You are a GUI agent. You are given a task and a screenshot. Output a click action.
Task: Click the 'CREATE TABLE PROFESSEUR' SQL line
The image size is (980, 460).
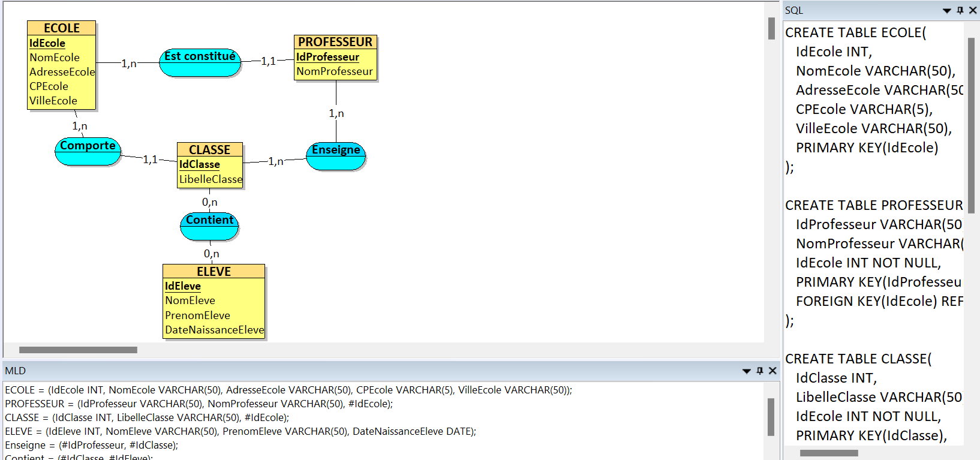(x=874, y=205)
